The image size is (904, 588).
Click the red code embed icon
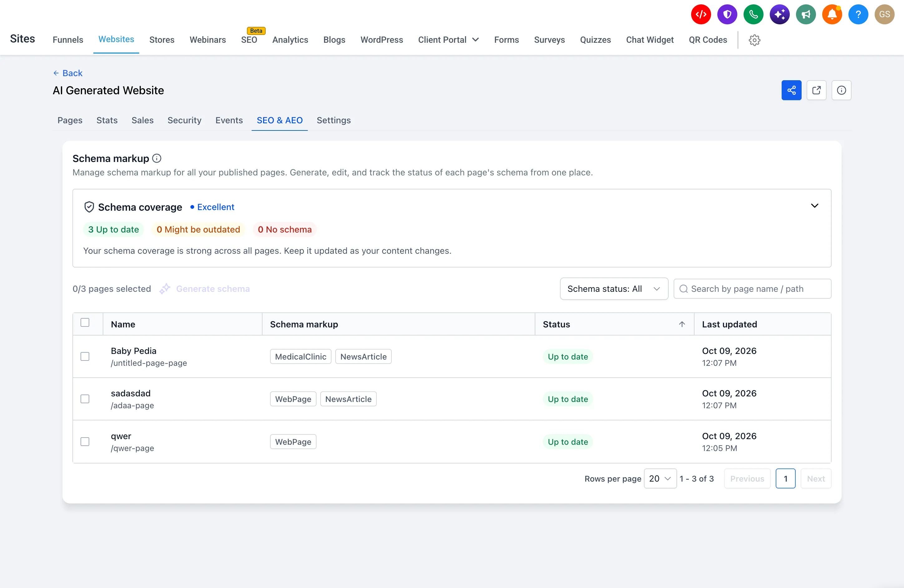point(701,14)
